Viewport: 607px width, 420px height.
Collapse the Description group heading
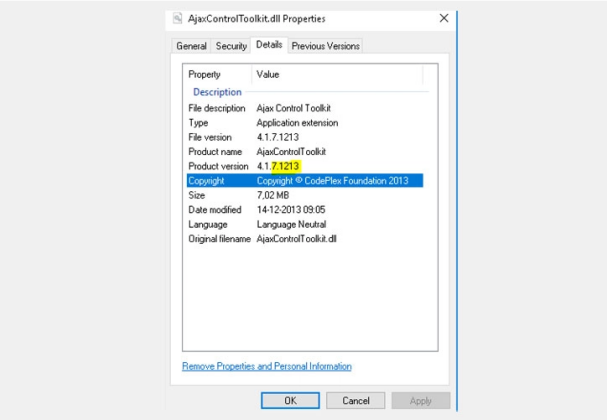click(217, 92)
